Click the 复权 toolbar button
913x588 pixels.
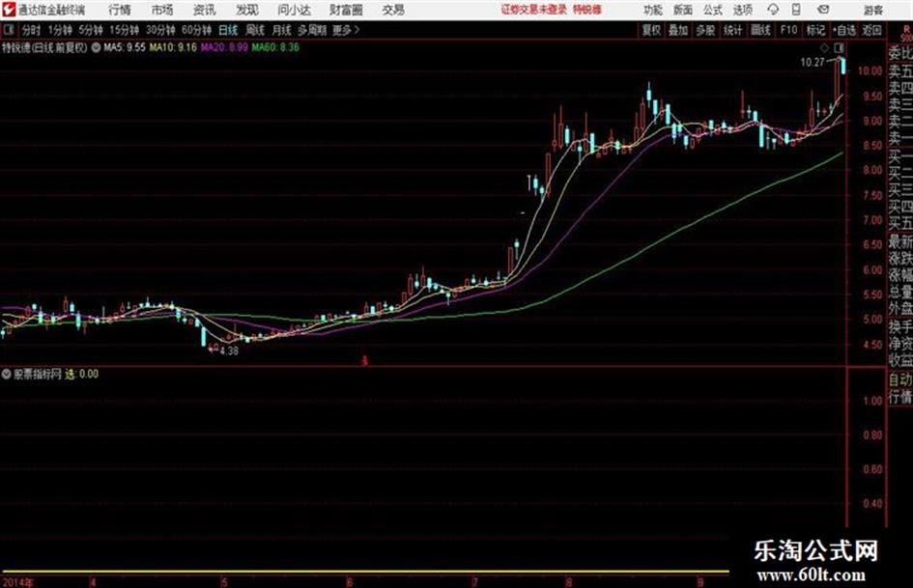pos(651,30)
